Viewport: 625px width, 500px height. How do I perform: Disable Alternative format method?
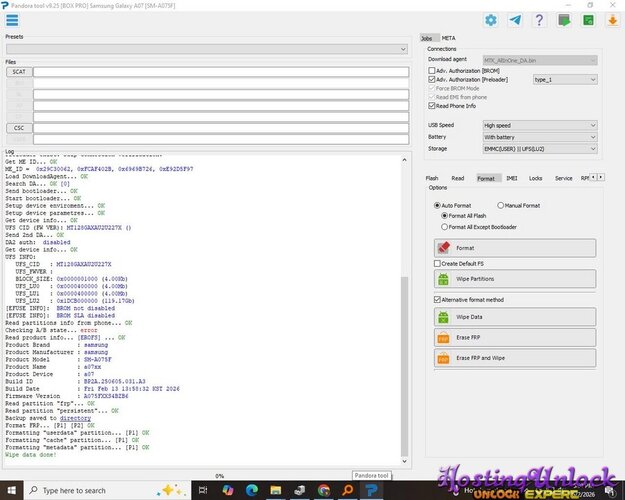click(437, 299)
